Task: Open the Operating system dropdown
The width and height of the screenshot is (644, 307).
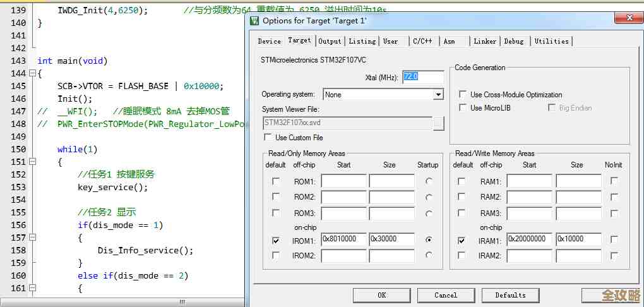Action: point(438,95)
